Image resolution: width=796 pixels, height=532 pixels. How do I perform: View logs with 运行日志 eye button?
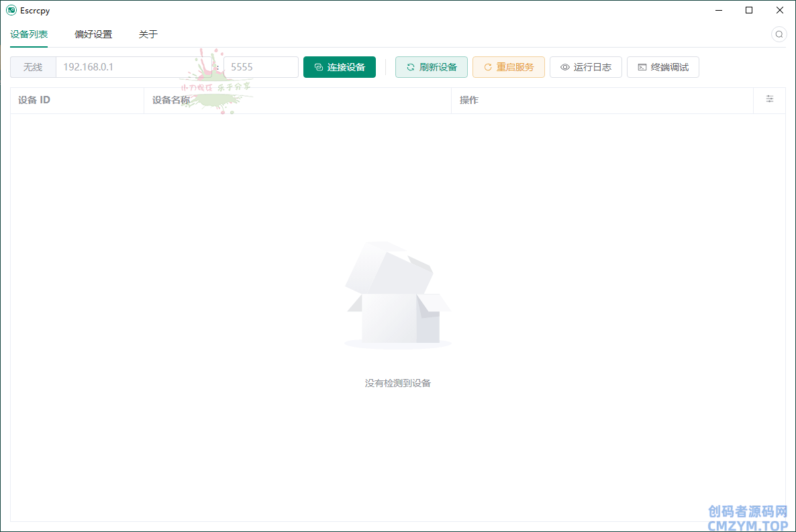click(585, 67)
